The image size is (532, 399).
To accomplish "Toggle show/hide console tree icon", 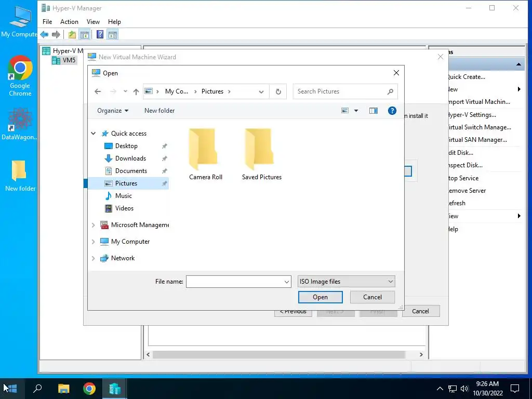I will point(85,34).
